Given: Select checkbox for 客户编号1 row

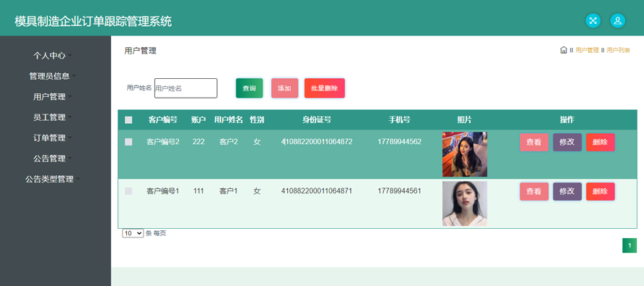Looking at the screenshot, I should pyautogui.click(x=128, y=191).
